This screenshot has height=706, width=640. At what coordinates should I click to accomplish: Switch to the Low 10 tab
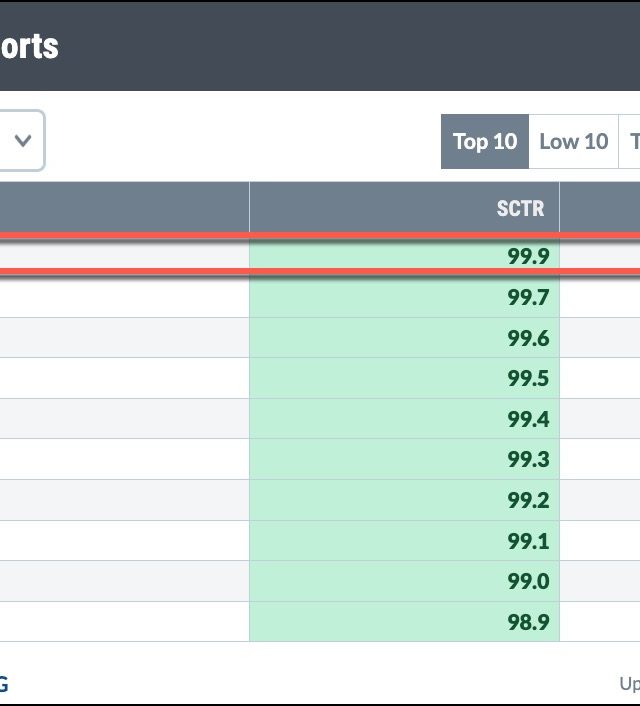[573, 142]
